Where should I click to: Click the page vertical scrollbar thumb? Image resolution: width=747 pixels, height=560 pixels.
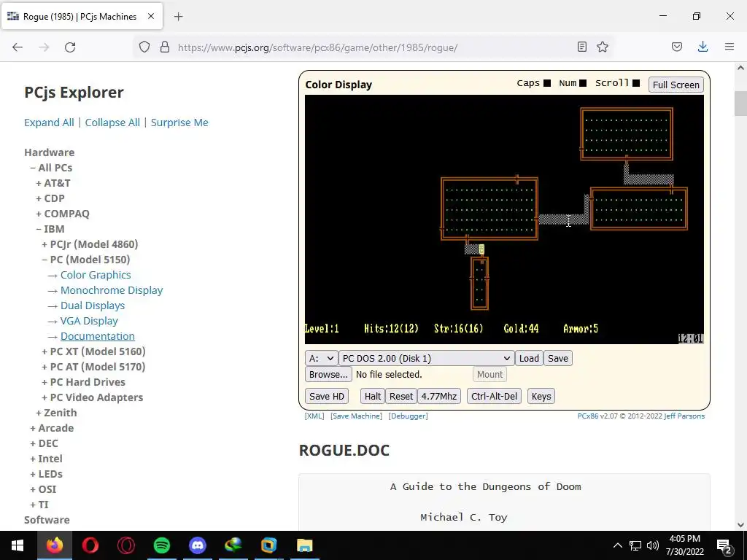tap(740, 104)
